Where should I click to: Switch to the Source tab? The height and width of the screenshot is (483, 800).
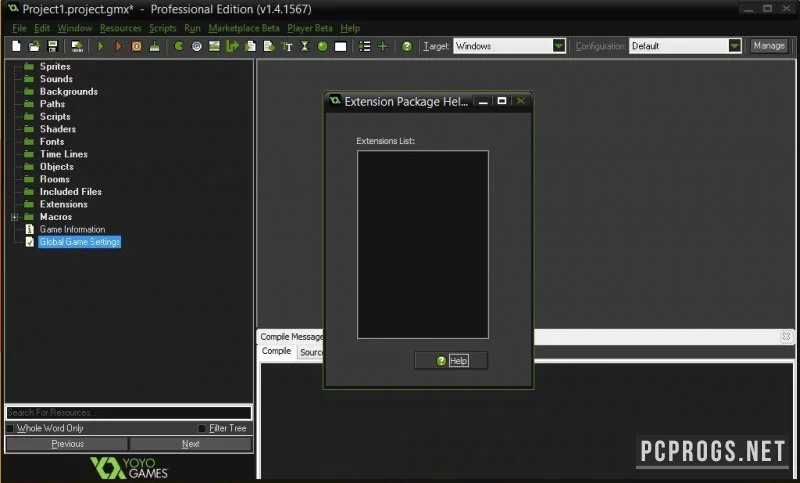pyautogui.click(x=311, y=352)
